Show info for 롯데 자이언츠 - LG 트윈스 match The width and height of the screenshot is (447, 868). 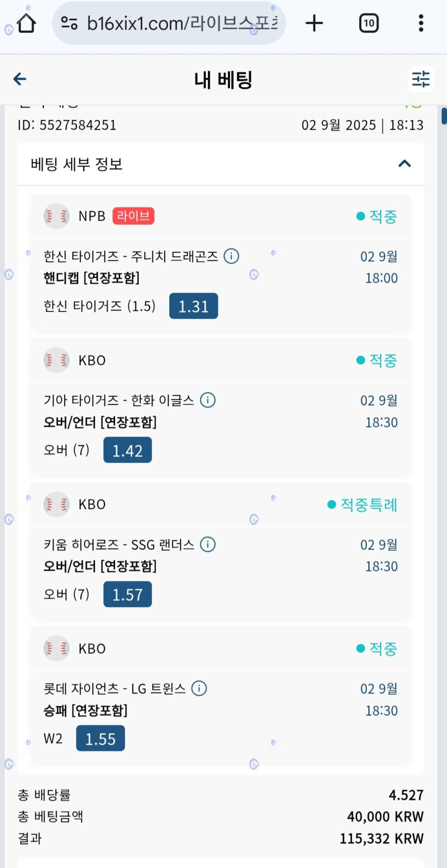click(199, 688)
